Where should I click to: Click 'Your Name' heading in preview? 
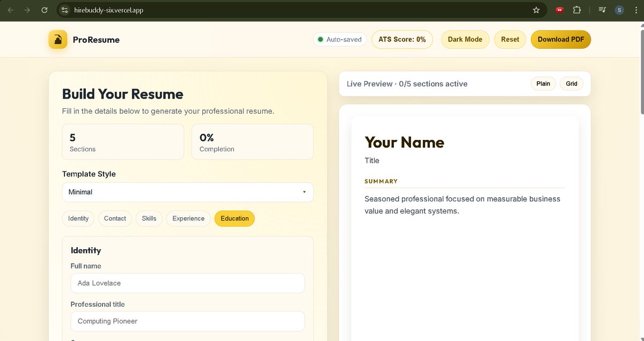click(x=405, y=142)
